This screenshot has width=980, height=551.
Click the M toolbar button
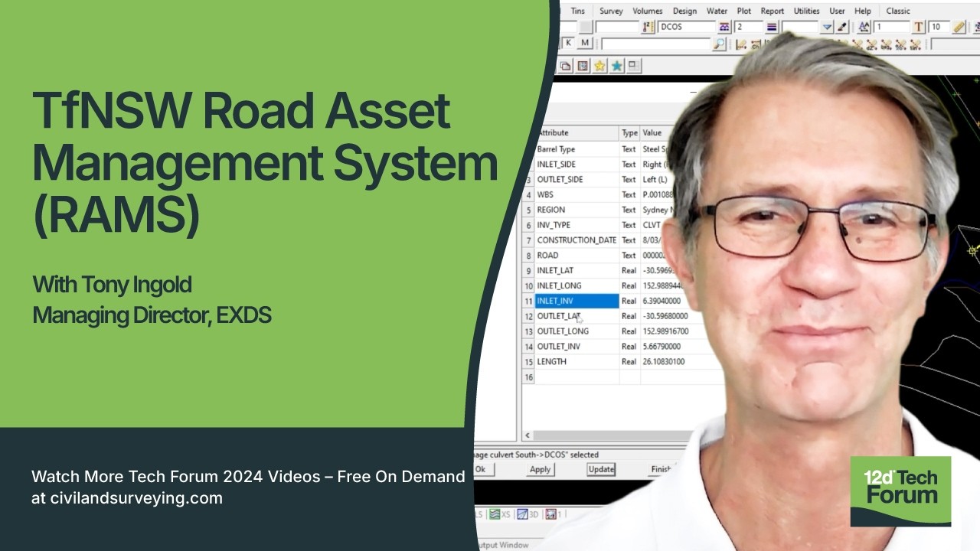[586, 43]
